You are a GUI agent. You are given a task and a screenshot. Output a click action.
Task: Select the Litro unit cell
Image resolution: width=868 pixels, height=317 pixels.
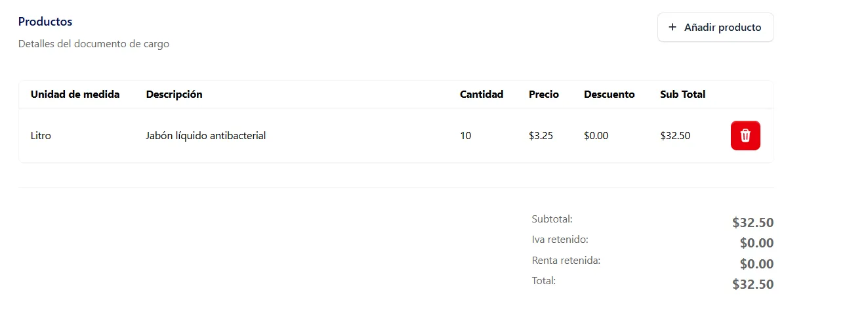tap(41, 136)
